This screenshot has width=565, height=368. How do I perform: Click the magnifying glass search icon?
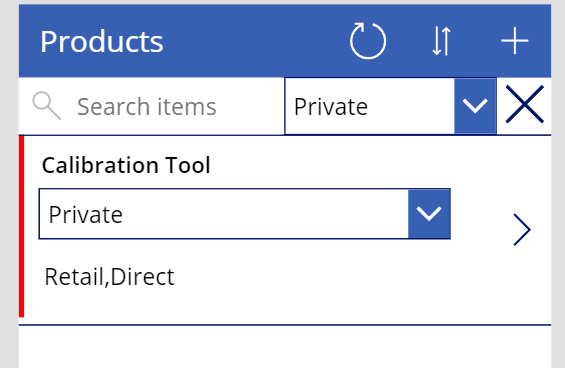click(46, 106)
